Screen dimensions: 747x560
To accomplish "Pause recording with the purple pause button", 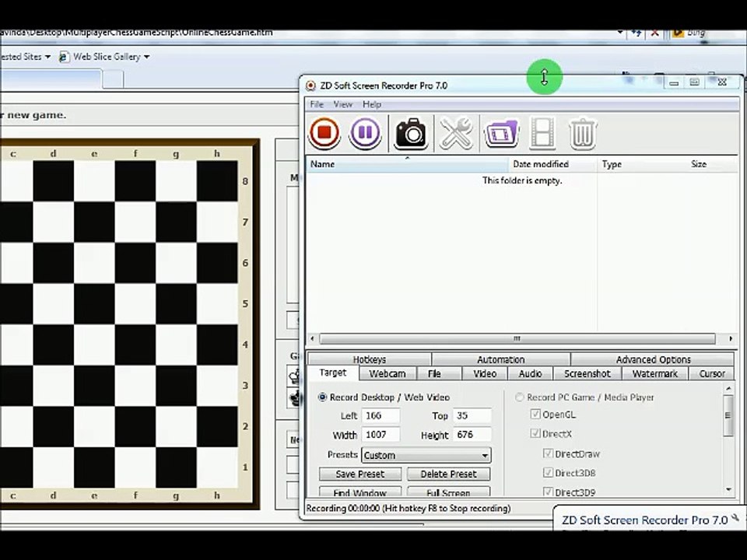I will pyautogui.click(x=366, y=133).
